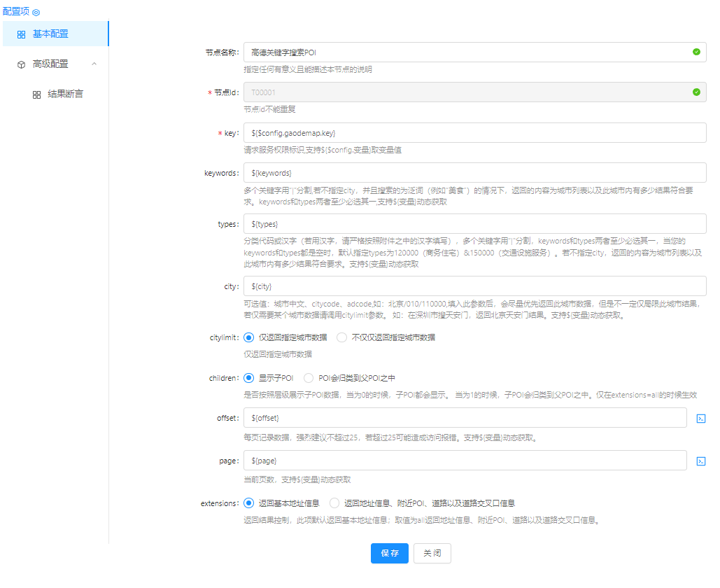This screenshot has height=588, width=720.
Task: Click the grid icon next to 基本配置
Action: (21, 34)
